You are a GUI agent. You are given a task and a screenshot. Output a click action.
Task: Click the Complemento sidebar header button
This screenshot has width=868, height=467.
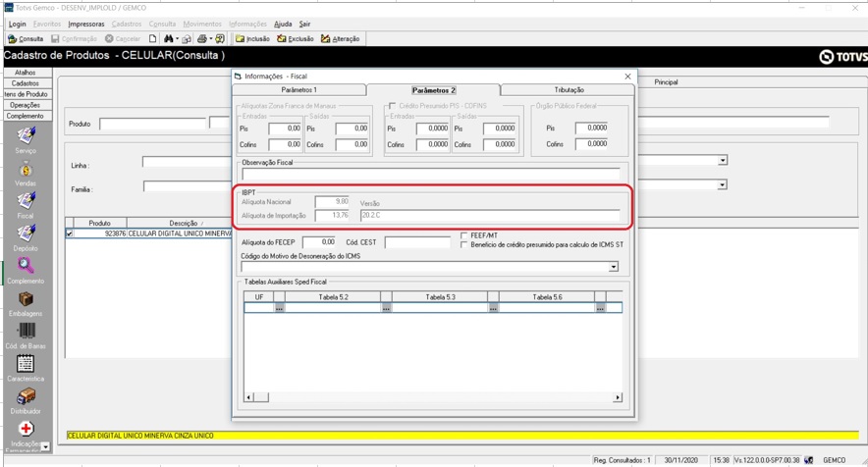[26, 116]
